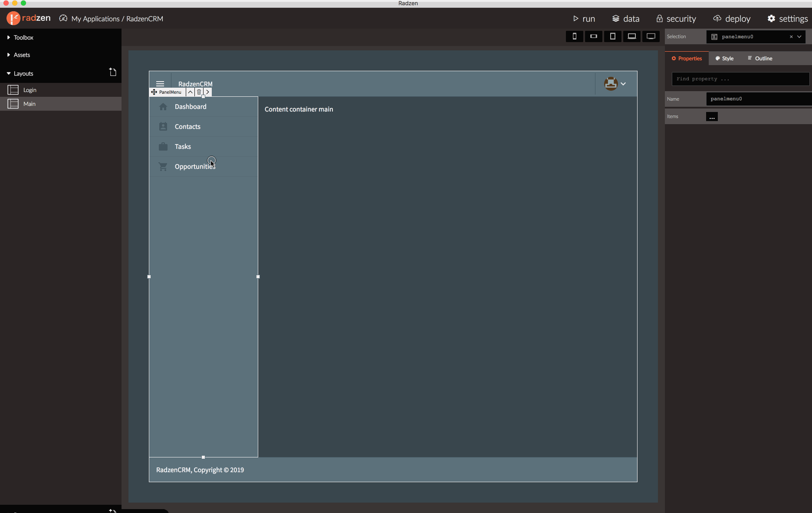Open the settings section

tap(788, 19)
